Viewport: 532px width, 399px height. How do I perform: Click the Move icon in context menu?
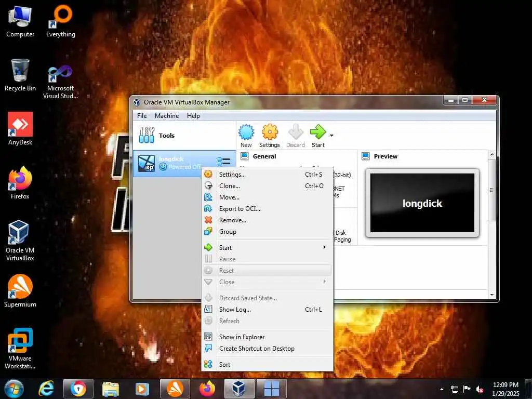(208, 197)
